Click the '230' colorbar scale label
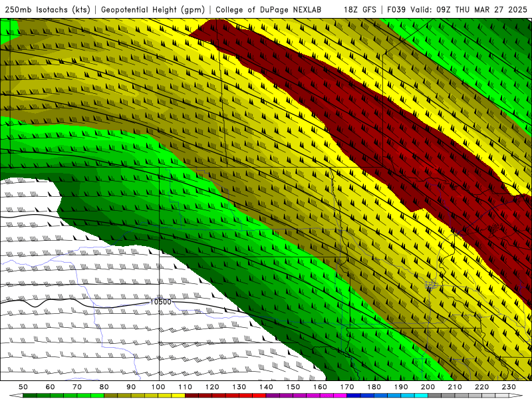 click(x=509, y=387)
